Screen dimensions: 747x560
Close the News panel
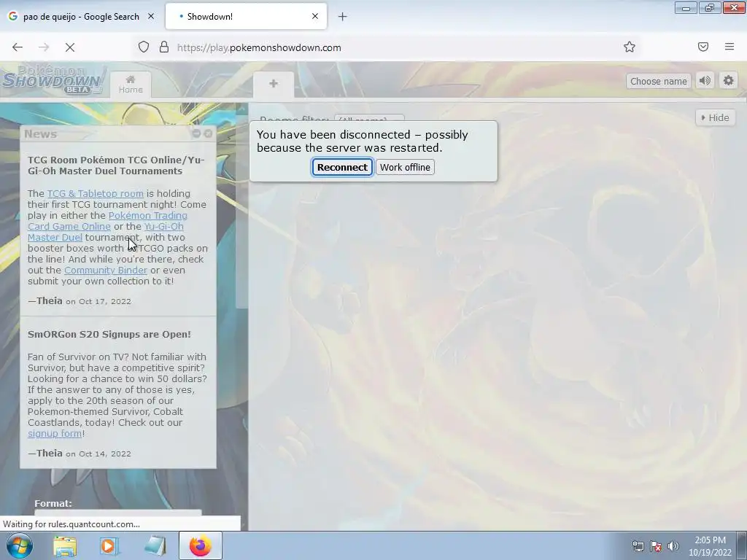coord(208,134)
